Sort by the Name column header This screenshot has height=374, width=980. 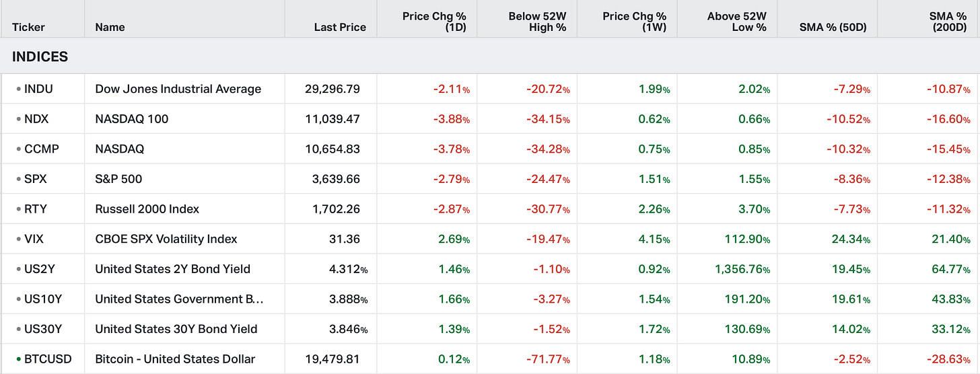click(x=110, y=28)
